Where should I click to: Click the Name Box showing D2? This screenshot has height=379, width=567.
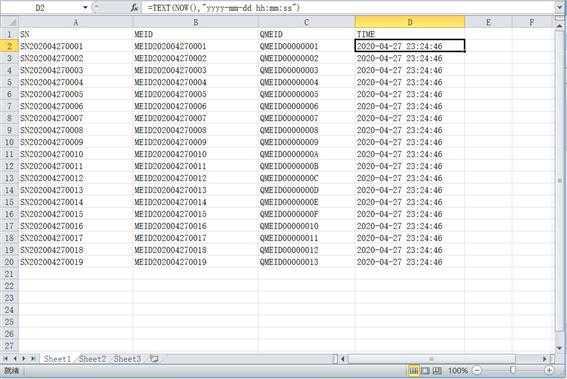pos(41,7)
